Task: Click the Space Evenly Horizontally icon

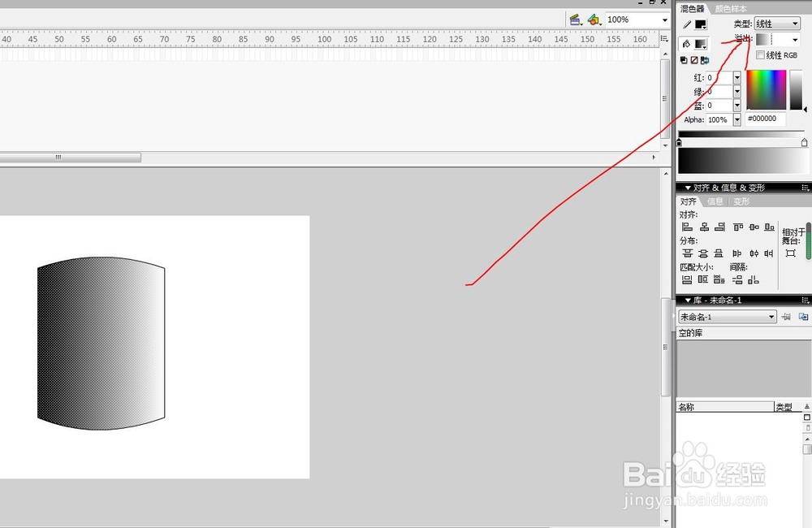Action: [754, 279]
